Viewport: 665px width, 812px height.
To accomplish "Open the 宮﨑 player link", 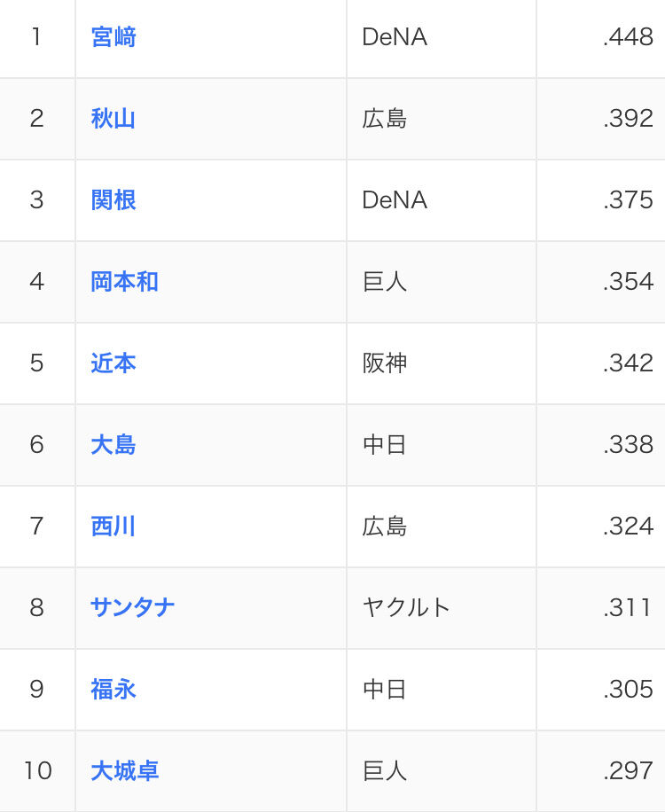I will (x=113, y=37).
